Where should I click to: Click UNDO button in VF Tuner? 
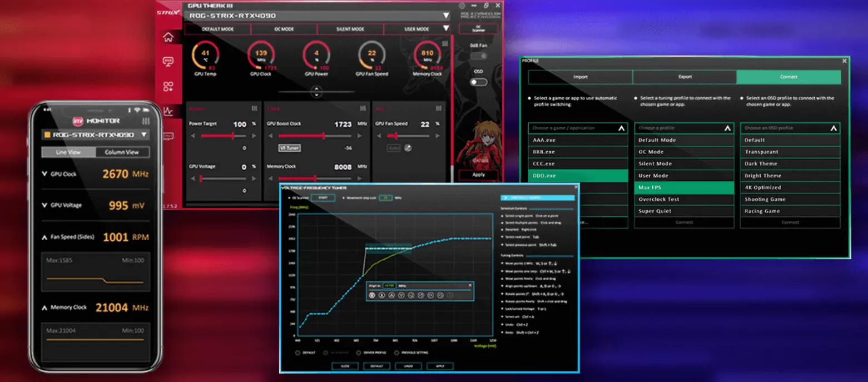408,366
